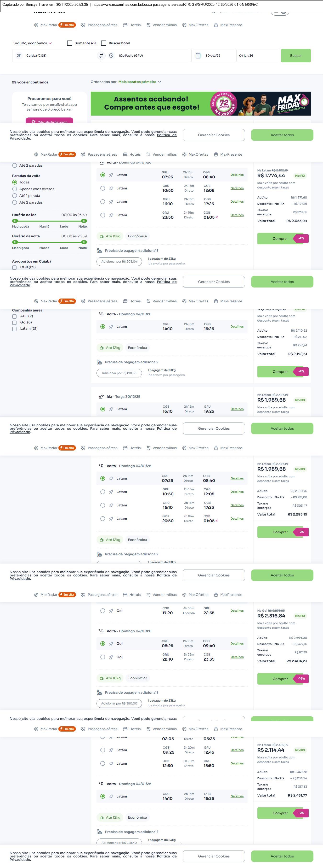323x868 pixels.
Task: Click the calendar icon in the date field
Action: (198, 56)
